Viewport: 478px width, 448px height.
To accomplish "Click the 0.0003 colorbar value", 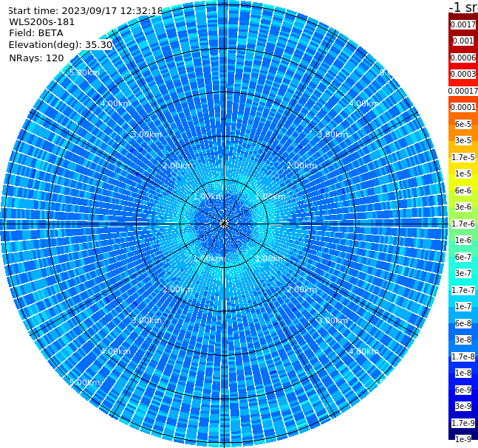I will point(463,74).
